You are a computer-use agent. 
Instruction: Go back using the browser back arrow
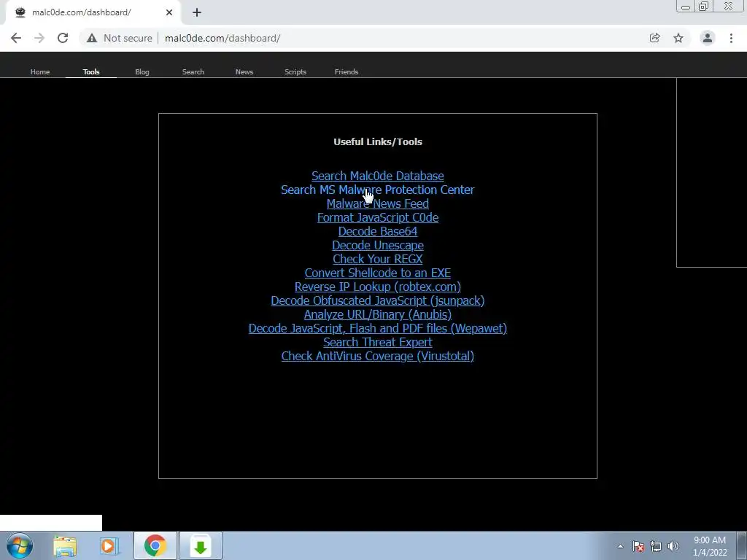click(x=16, y=38)
